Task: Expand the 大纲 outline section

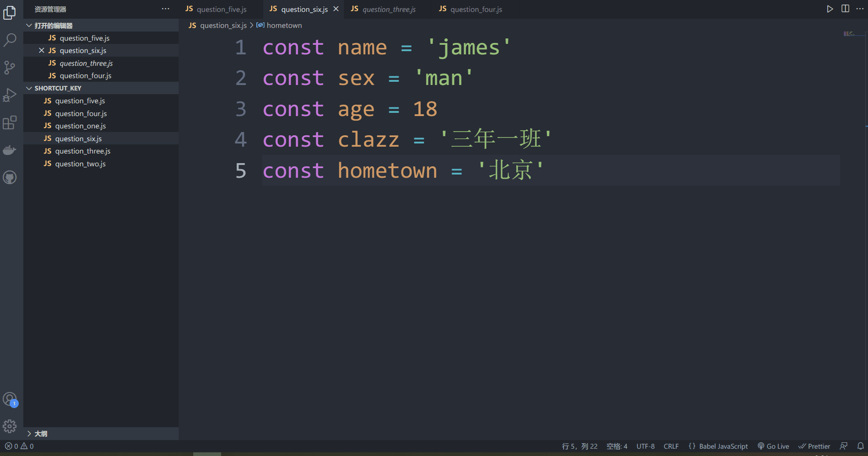Action: click(x=101, y=434)
